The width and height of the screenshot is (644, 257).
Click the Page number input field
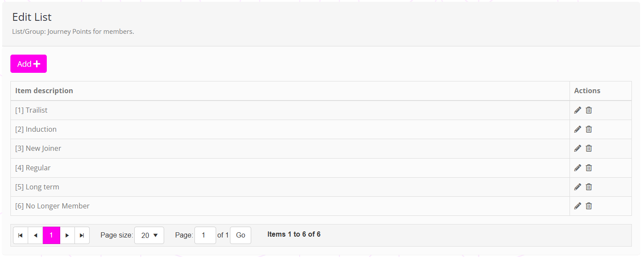[205, 235]
